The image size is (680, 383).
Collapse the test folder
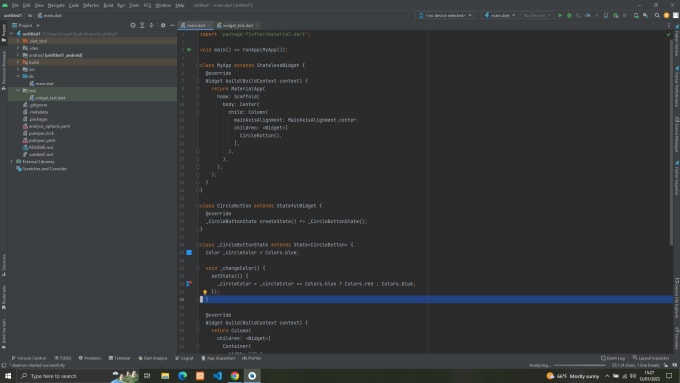[18, 90]
